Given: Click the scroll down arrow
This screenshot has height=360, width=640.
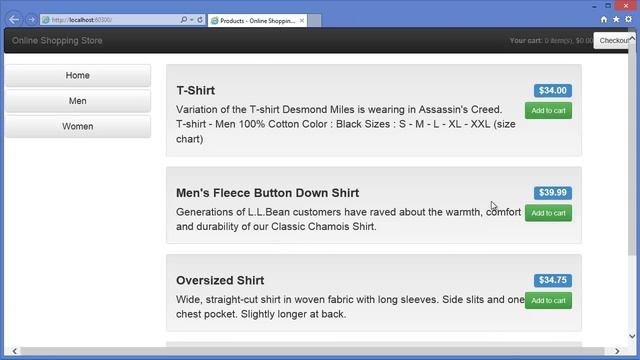Looking at the screenshot, I should [x=632, y=336].
